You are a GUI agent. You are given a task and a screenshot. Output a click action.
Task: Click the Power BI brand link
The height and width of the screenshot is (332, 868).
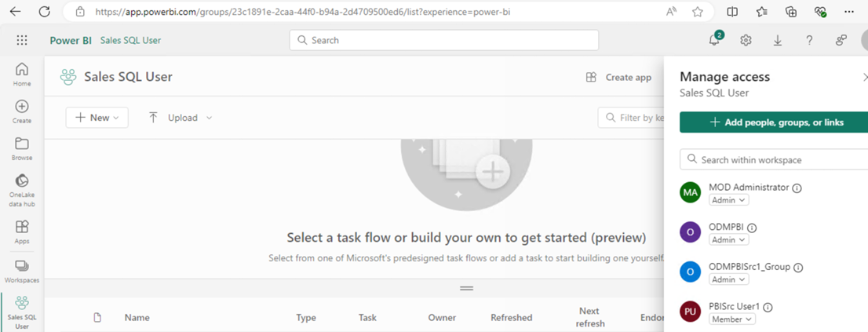pos(71,40)
